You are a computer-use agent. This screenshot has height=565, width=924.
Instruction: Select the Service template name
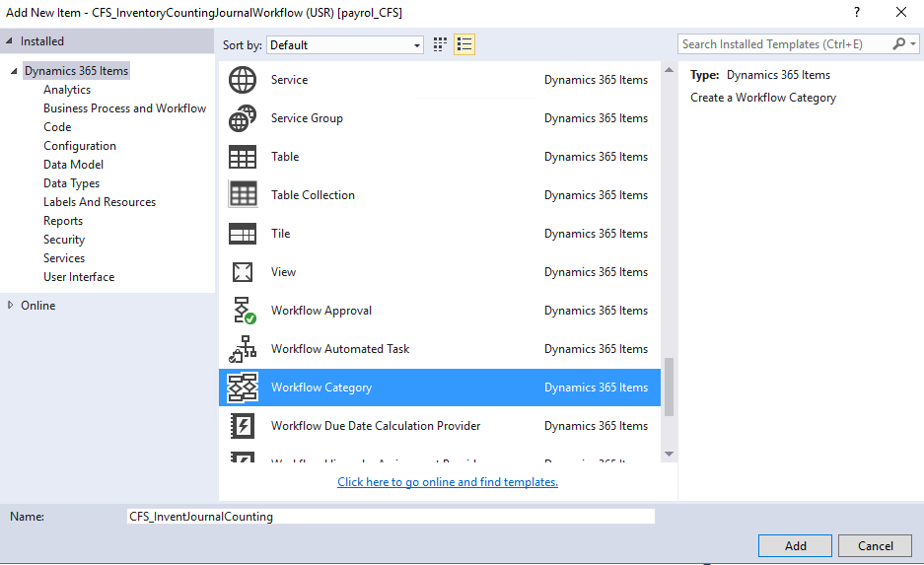pos(289,80)
